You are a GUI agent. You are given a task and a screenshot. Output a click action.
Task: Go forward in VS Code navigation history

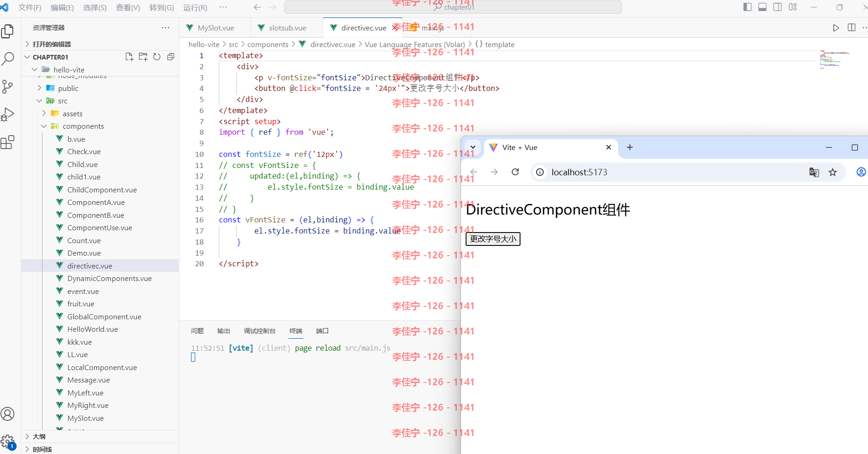click(273, 7)
